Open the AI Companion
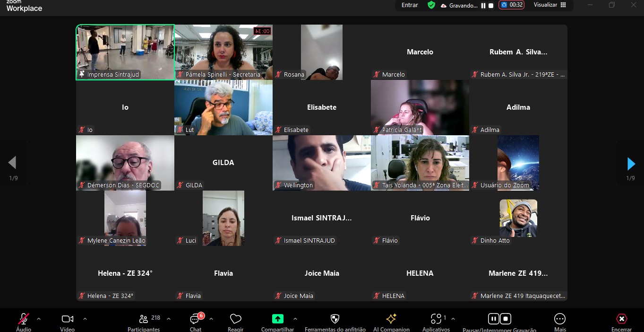 click(x=391, y=319)
